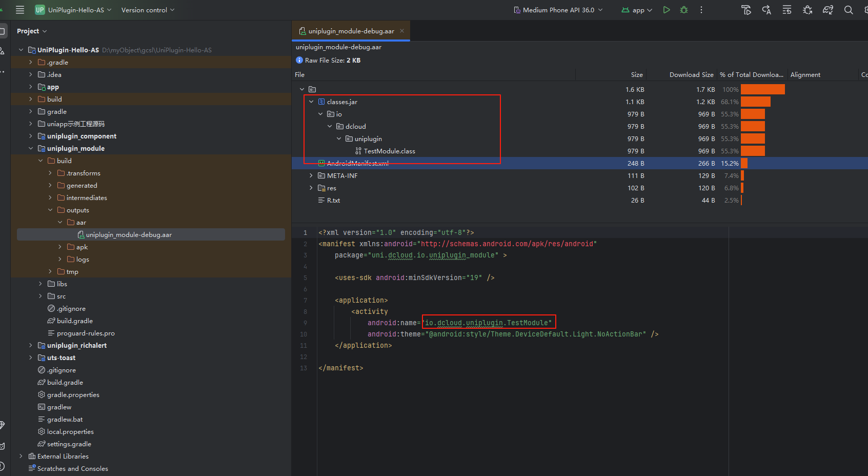
Task: Click the classes.jar archive icon
Action: (321, 102)
